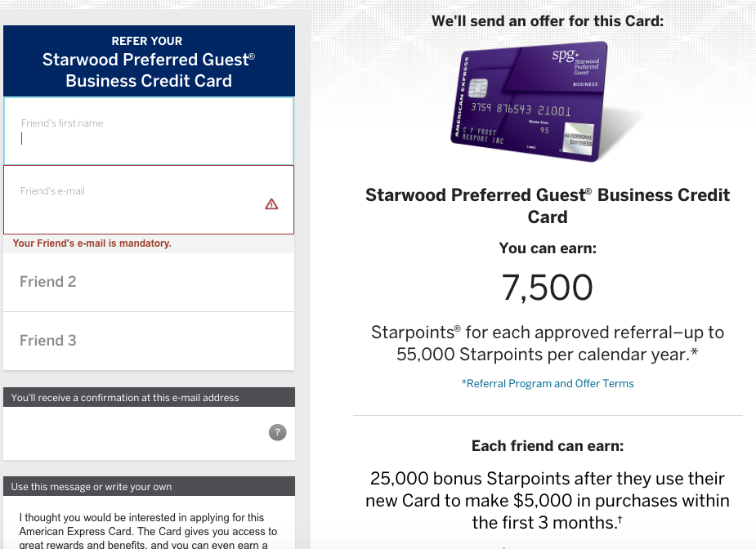Click the Starwood Preferred Guest card title
This screenshot has width=756, height=549.
click(548, 206)
